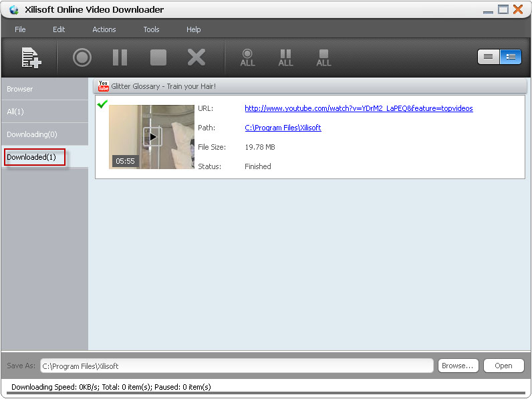The height and width of the screenshot is (399, 532).
Task: Play the Glitter Glossary video thumbnail
Action: [x=152, y=137]
